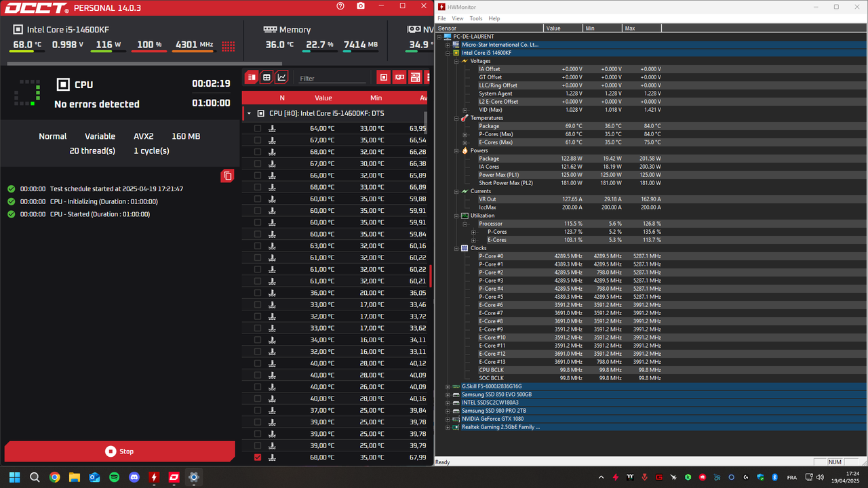Open the Tools menu in HWMonitor
Screen dimensions: 868x488
click(x=476, y=18)
